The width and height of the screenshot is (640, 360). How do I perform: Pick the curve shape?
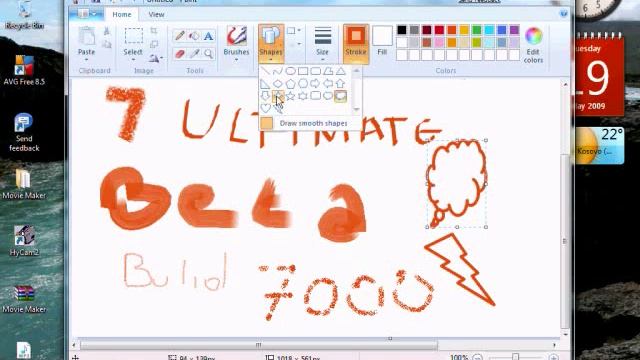tap(278, 71)
